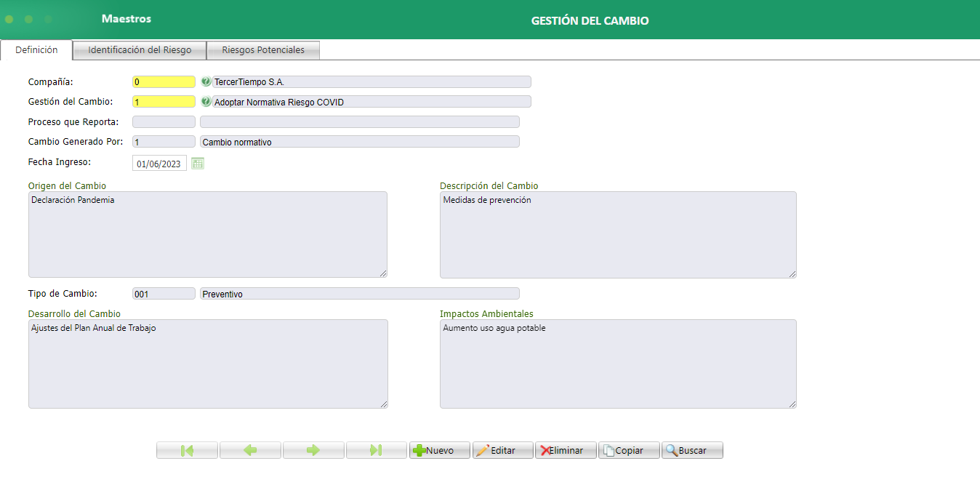
Task: Click the Descripción del Cambio heading
Action: tap(489, 186)
